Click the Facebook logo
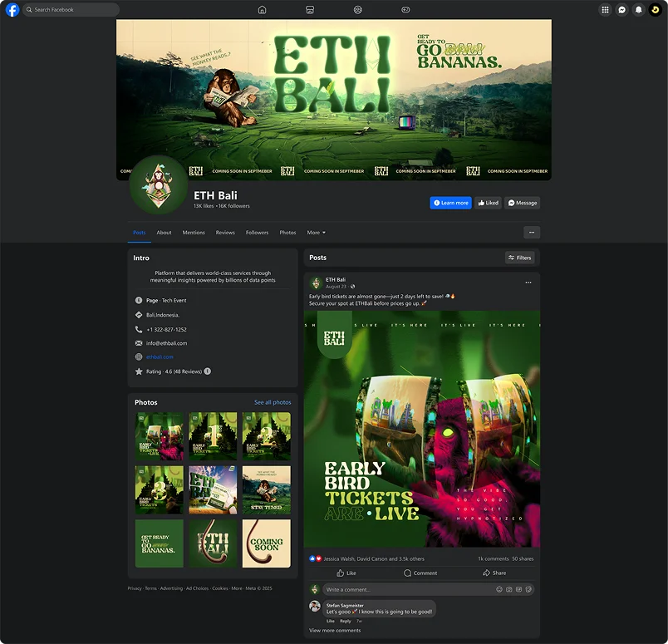 12,9
